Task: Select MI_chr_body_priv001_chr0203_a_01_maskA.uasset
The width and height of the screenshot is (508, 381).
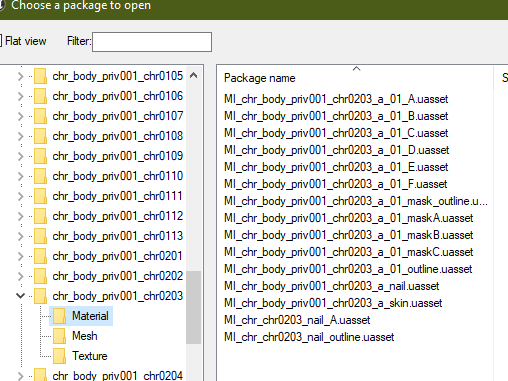Action: (x=348, y=218)
